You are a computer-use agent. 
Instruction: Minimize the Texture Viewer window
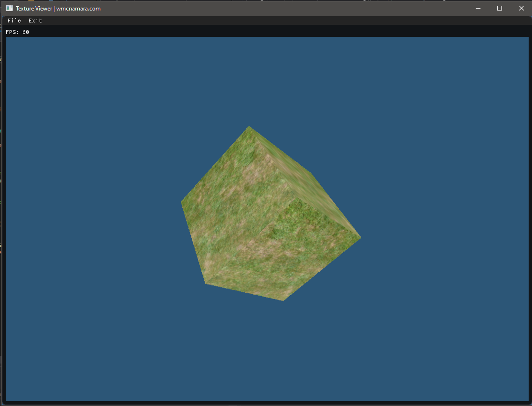tap(478, 8)
